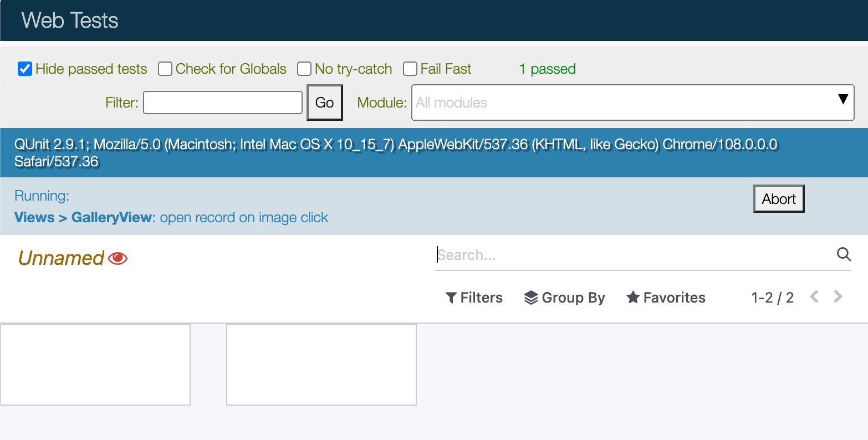
Task: Go to next page with right chevron
Action: pyautogui.click(x=838, y=297)
